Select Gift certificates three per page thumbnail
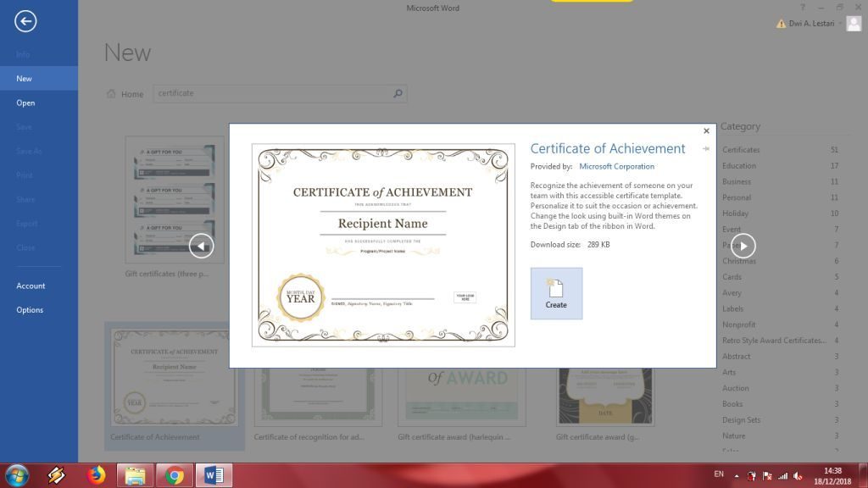Screen dimensions: 868x488 pyautogui.click(x=175, y=199)
